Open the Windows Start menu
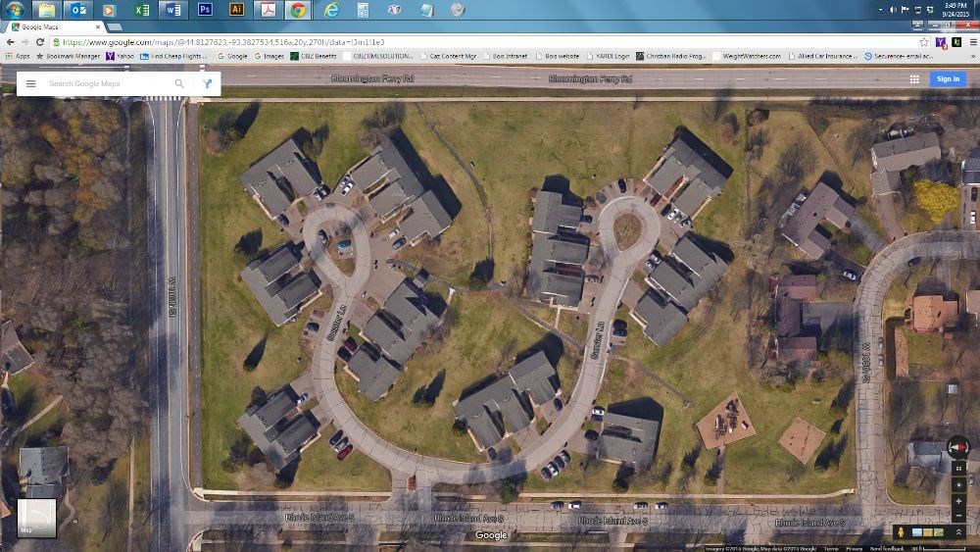This screenshot has width=980, height=552. [x=15, y=10]
